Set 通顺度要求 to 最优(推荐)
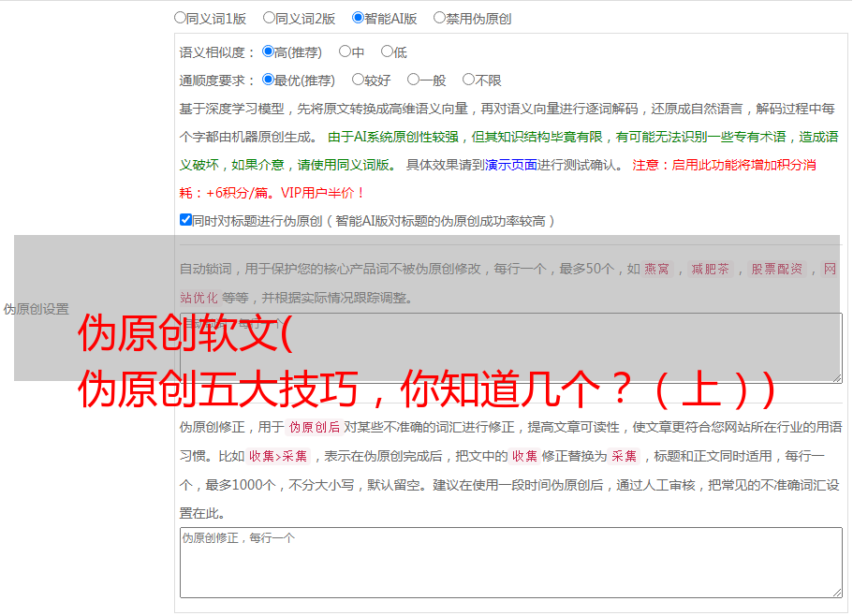The image size is (853, 616). [268, 80]
